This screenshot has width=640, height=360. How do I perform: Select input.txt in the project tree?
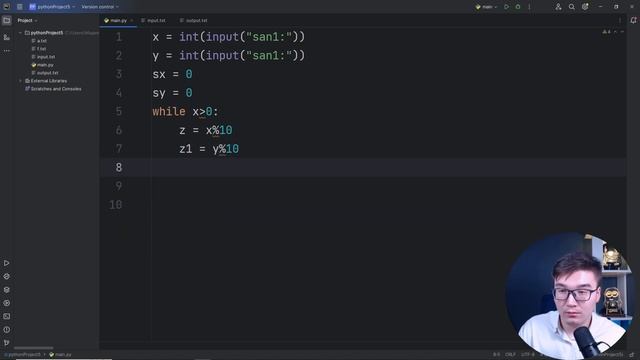tap(43, 57)
